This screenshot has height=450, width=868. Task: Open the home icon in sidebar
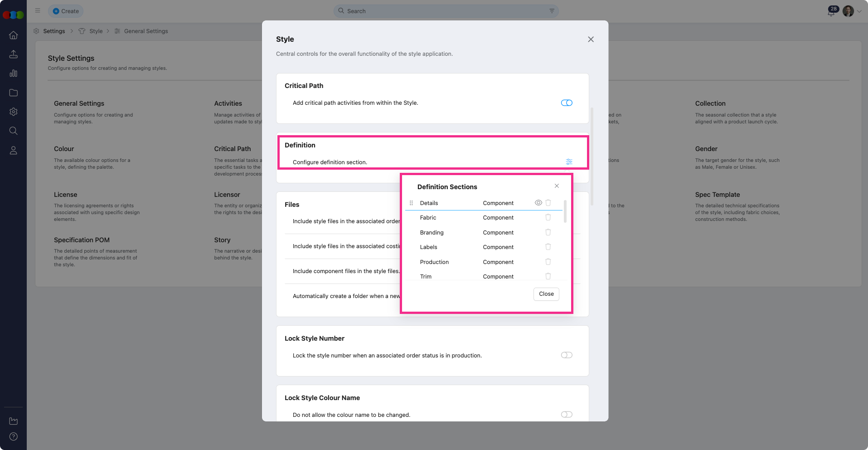click(14, 35)
